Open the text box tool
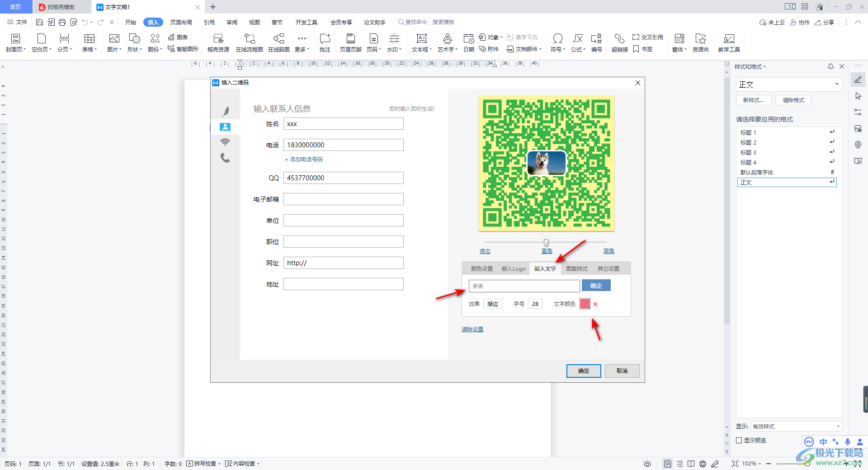Image resolution: width=868 pixels, height=470 pixels. click(x=422, y=43)
